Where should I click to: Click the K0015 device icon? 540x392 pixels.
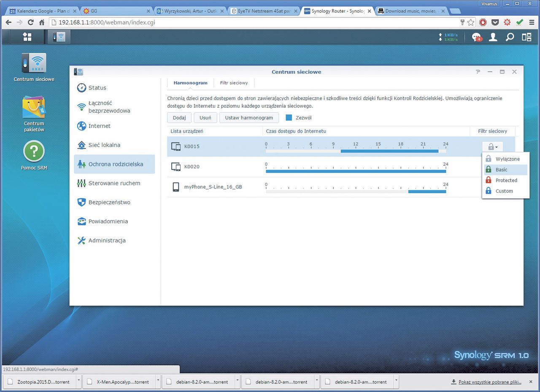pos(175,146)
